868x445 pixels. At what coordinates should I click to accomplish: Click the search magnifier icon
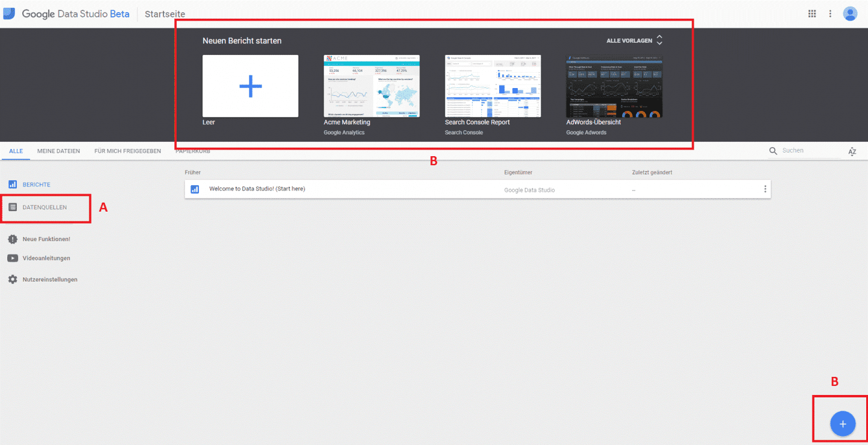click(x=773, y=151)
